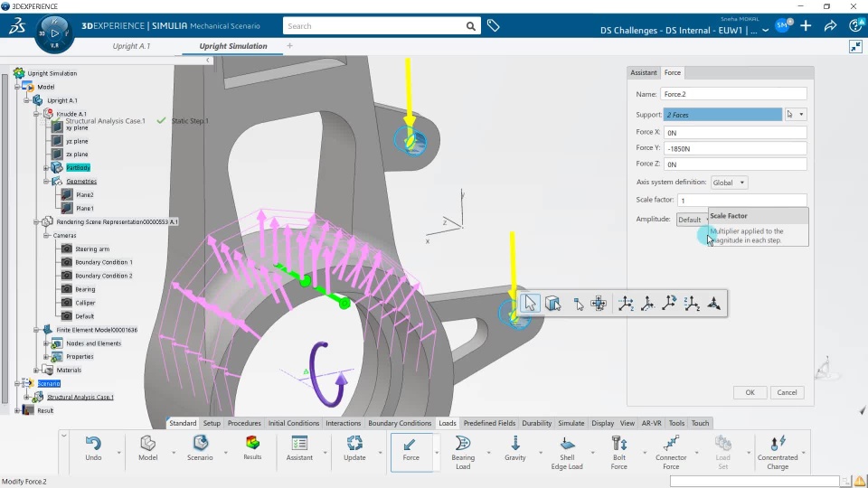Select the Nodes and Elements tree item

pyautogui.click(x=93, y=343)
